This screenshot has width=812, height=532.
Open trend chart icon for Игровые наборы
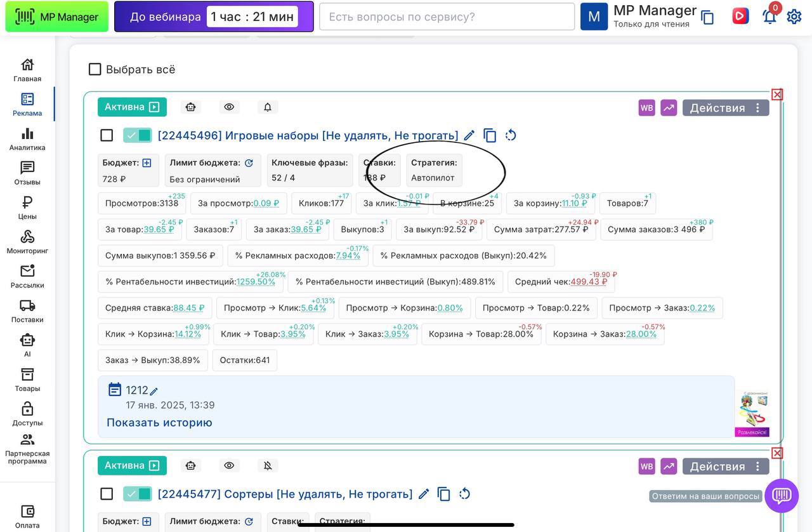click(x=669, y=108)
